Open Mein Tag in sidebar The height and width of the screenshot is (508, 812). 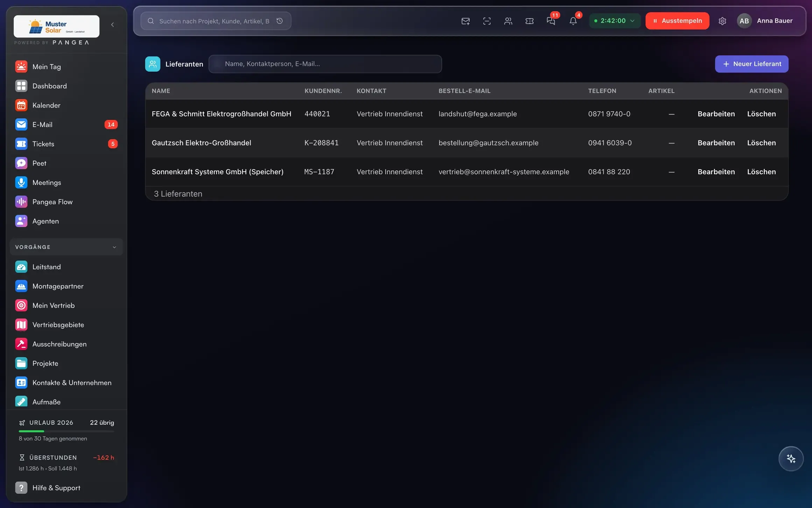(66, 67)
